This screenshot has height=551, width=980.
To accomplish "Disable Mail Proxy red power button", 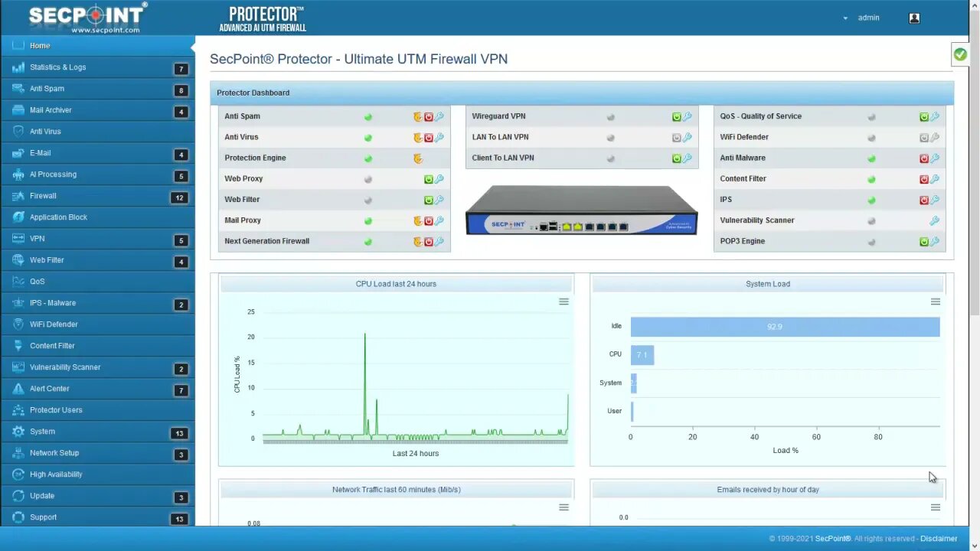I will coord(428,220).
